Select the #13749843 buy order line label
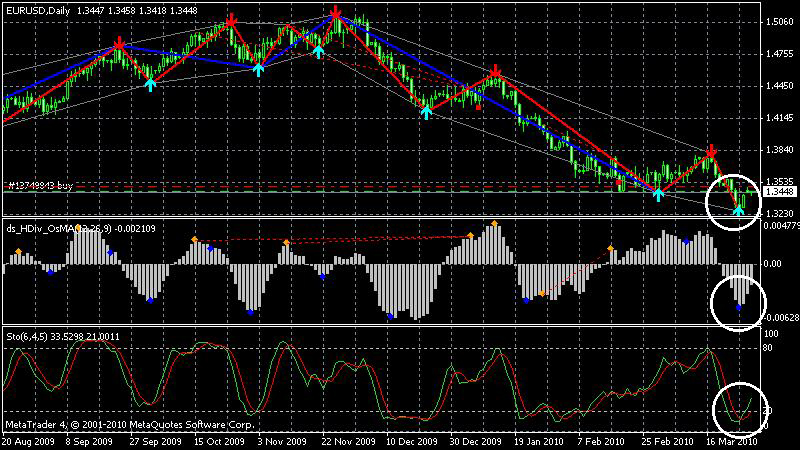This screenshot has width=800, height=450. 41,186
